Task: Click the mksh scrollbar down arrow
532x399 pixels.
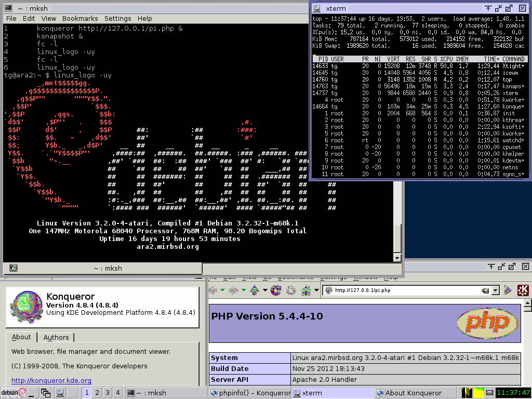Action: tap(397, 258)
